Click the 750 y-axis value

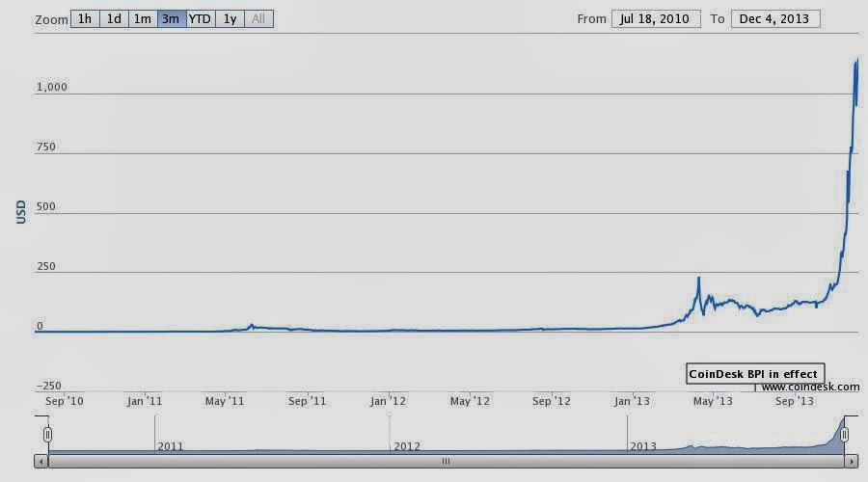46,147
